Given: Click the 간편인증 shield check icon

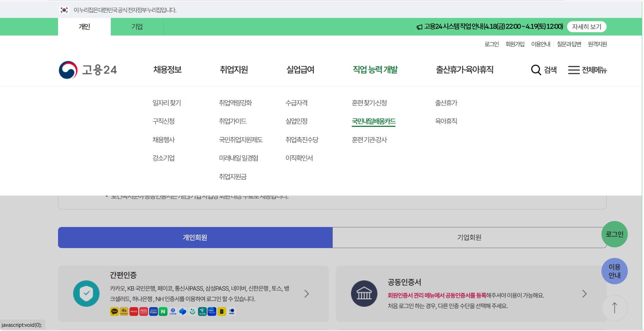Looking at the screenshot, I should click(87, 293).
